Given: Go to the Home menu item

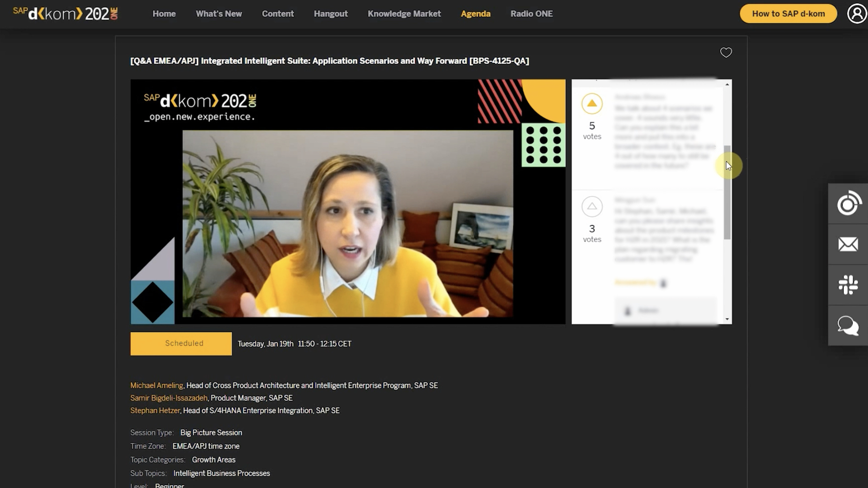Looking at the screenshot, I should pos(164,14).
